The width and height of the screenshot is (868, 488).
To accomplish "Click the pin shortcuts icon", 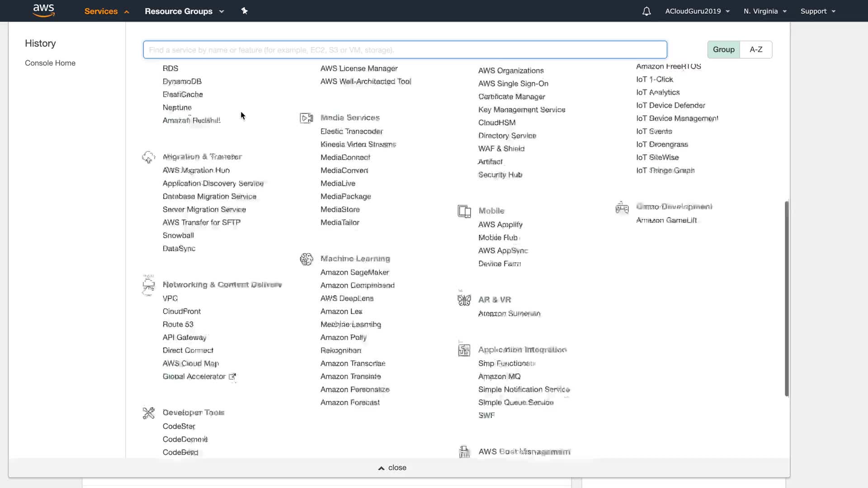I will tap(244, 11).
